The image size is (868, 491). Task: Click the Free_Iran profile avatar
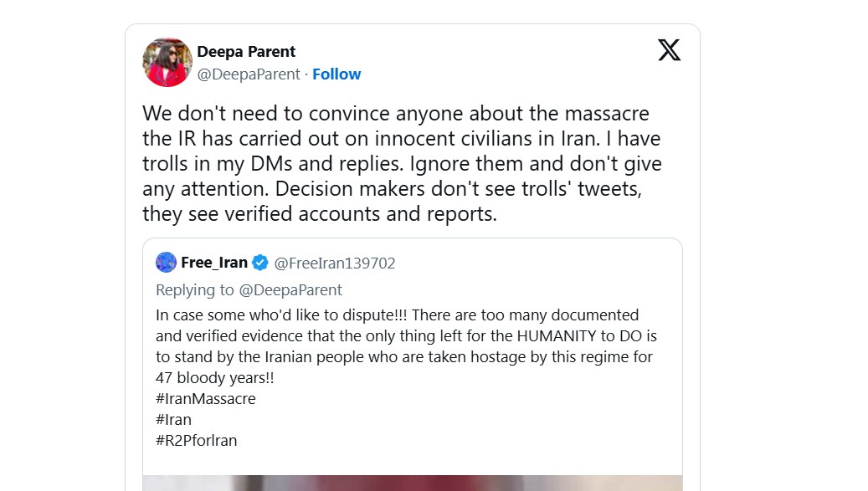tap(166, 263)
